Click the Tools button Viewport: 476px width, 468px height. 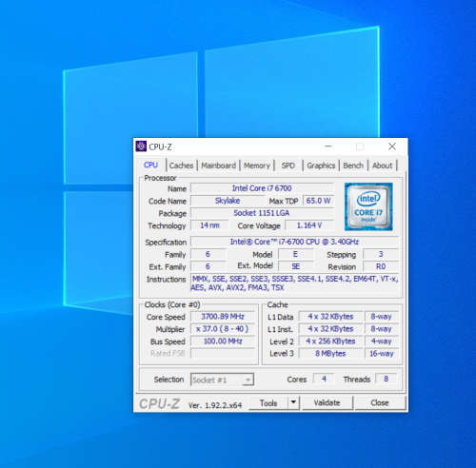(x=268, y=403)
